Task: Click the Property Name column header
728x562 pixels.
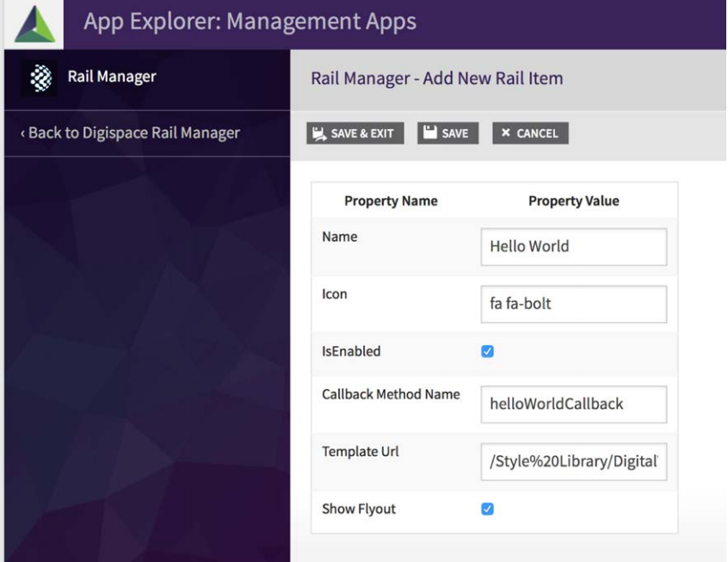Action: pyautogui.click(x=391, y=201)
